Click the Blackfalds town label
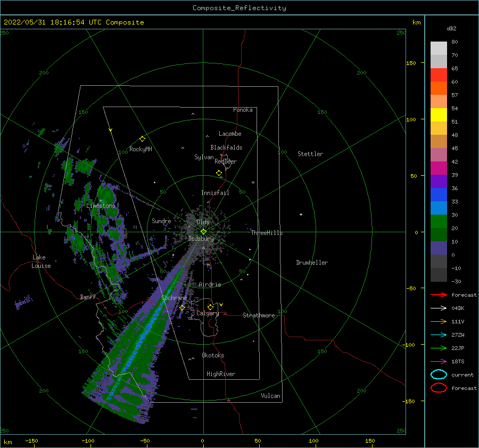The image size is (479, 448). click(226, 148)
